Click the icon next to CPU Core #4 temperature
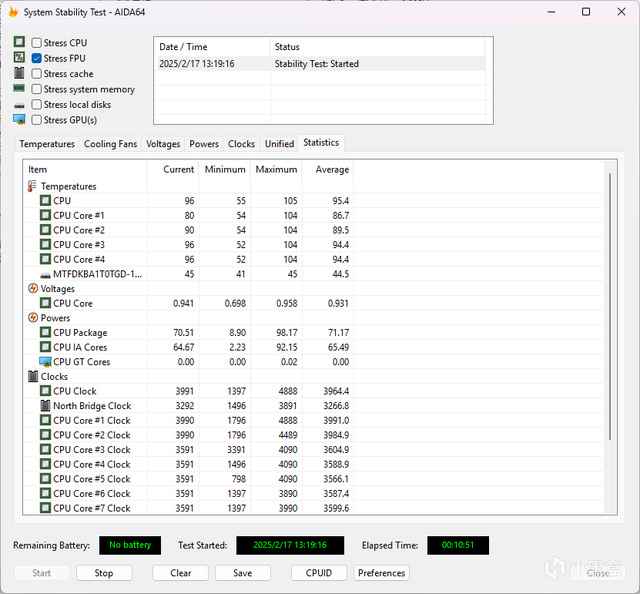 click(x=45, y=259)
